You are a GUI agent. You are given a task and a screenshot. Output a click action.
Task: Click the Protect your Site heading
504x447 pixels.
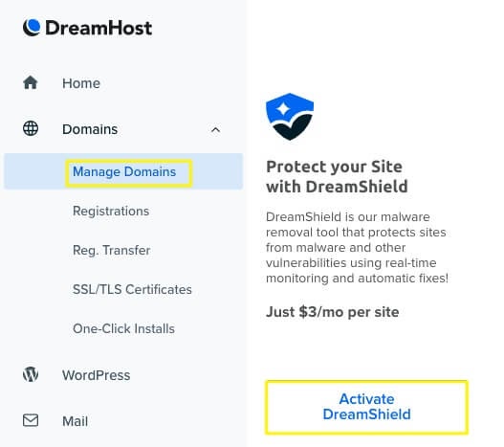(x=337, y=177)
